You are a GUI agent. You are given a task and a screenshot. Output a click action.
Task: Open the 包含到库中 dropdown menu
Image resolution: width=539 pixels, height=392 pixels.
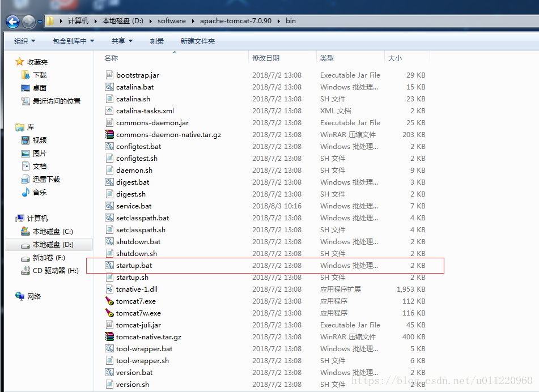73,41
